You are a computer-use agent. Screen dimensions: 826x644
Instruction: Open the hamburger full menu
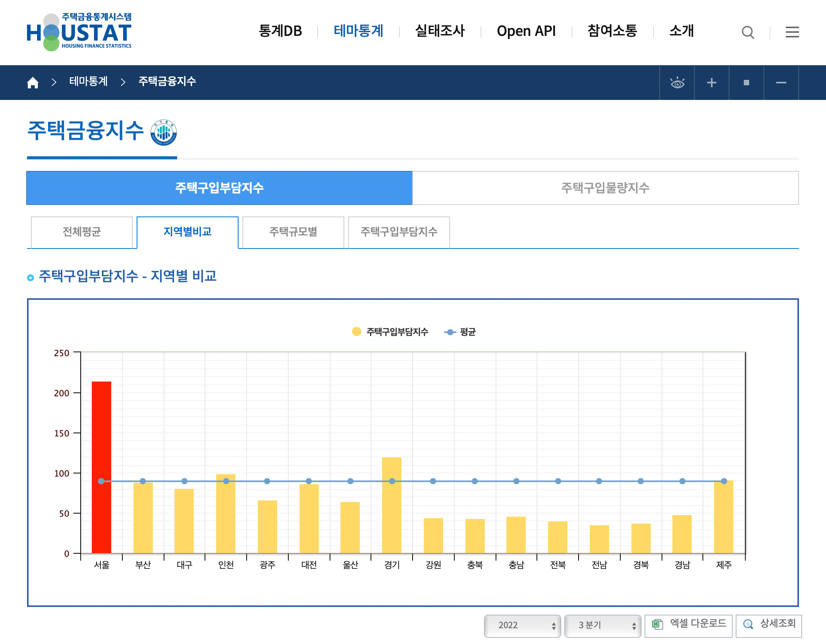click(x=792, y=32)
